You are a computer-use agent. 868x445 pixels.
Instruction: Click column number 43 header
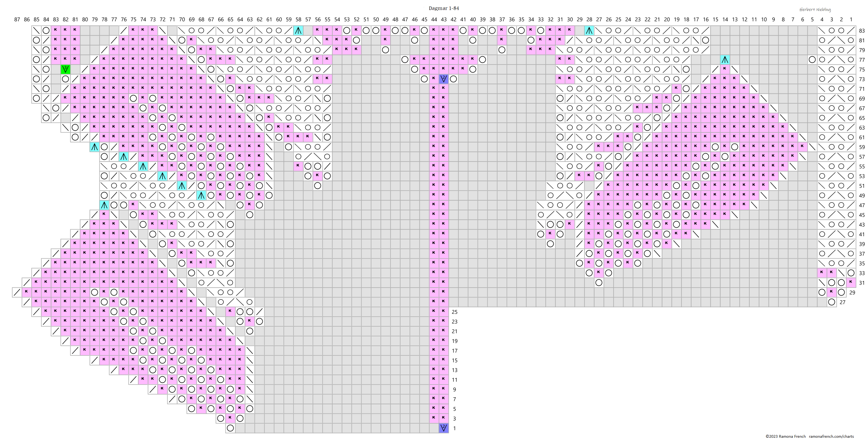coord(444,20)
